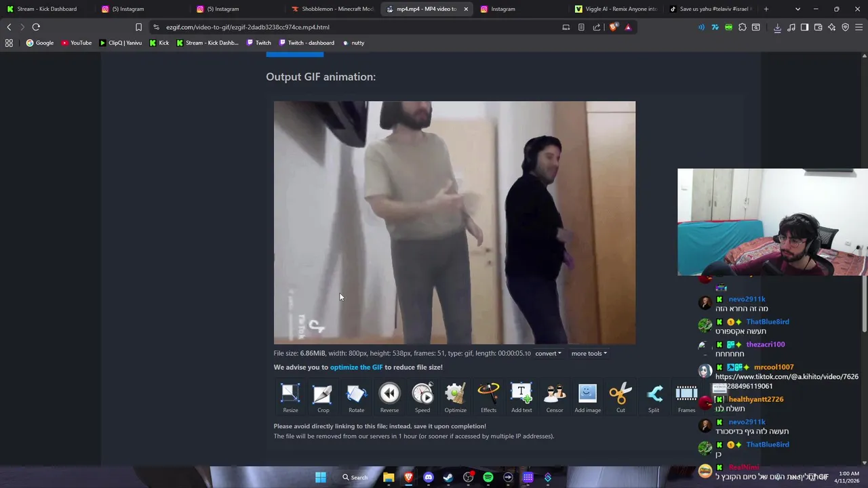Open the Brave Leo AI sparkle icon
The height and width of the screenshot is (488, 868).
coord(832,27)
